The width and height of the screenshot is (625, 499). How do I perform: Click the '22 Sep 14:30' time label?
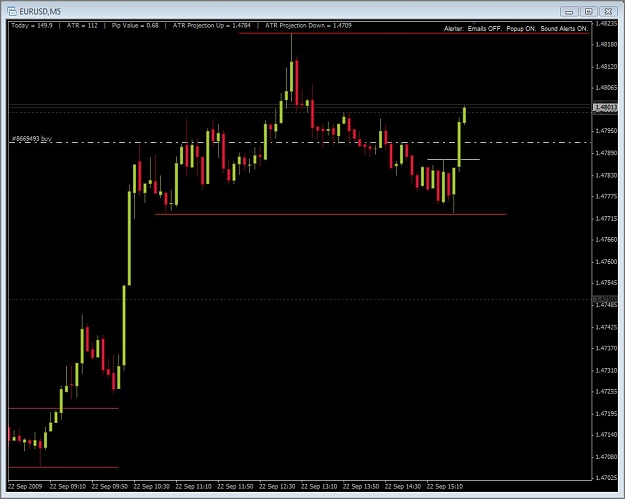click(x=403, y=487)
